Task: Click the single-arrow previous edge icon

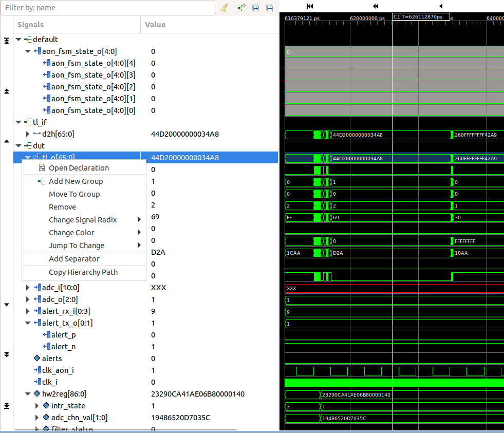Action: point(440,6)
